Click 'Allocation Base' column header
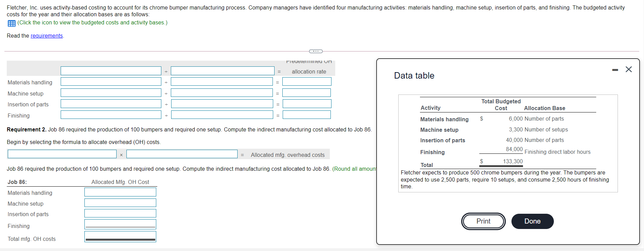 tap(545, 108)
